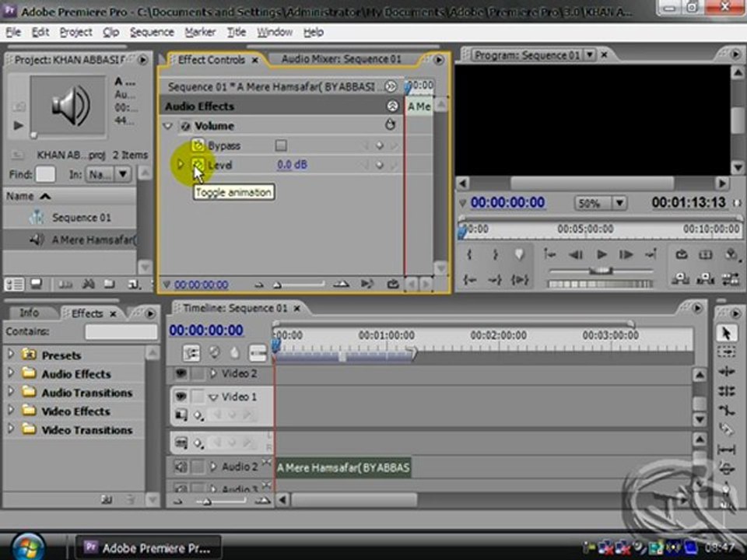Expand the Audio 2 track
Screen dimensions: 747x560
(x=213, y=467)
